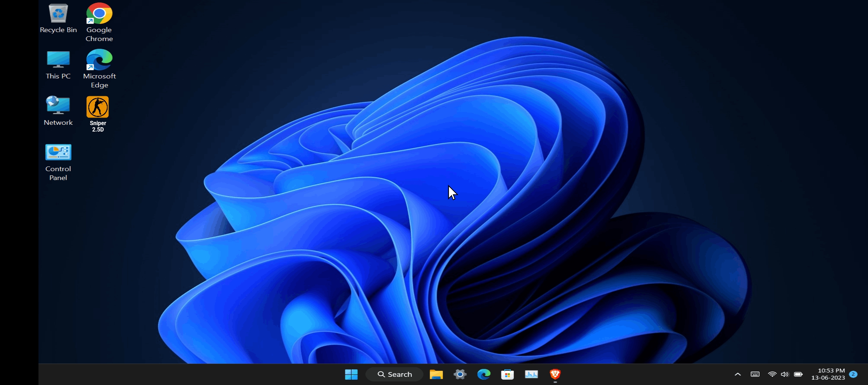Screen dimensions: 868x385
Task: Expand hidden system tray icons
Action: [x=738, y=374]
